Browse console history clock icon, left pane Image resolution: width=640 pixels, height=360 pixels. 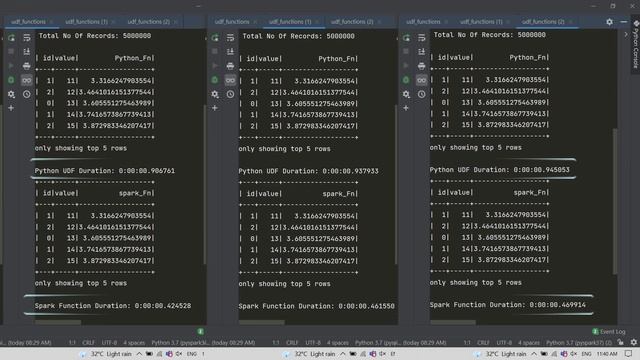[x=27, y=94]
